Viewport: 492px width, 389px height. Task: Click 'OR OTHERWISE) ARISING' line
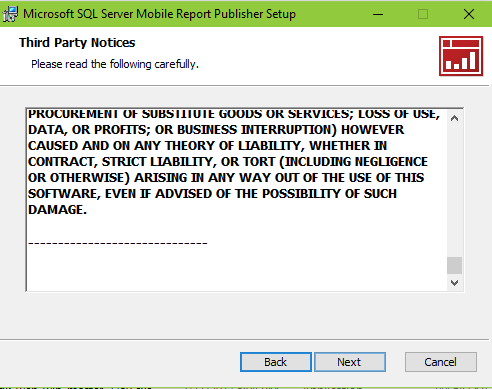[x=226, y=178]
